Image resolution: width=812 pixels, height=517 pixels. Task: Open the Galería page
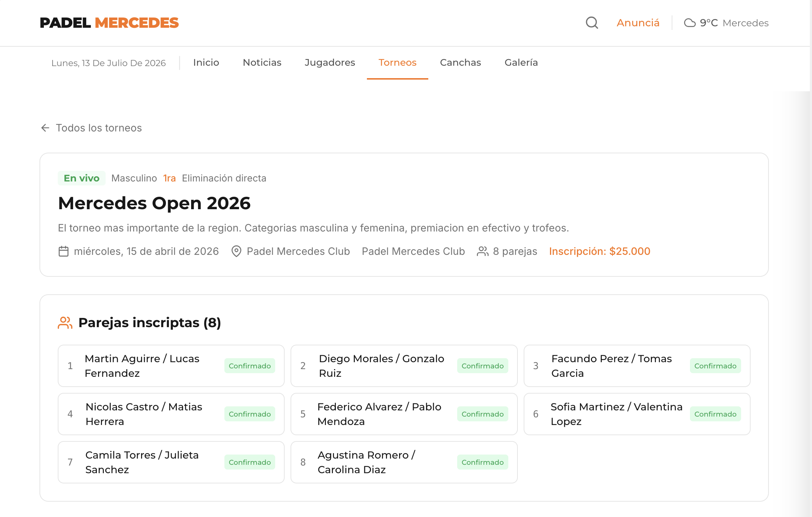coord(521,62)
